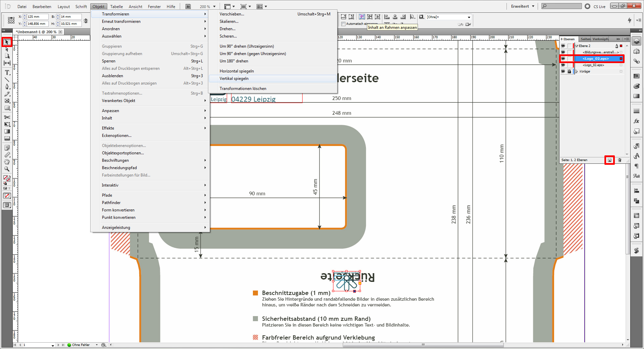Hide the Ebene 2 layer visibility eye
Viewport: 644px width, 349px height.
[x=563, y=46]
